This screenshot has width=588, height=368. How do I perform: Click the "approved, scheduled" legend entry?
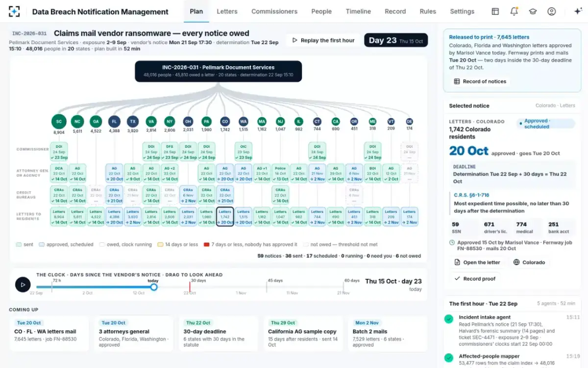pos(66,244)
